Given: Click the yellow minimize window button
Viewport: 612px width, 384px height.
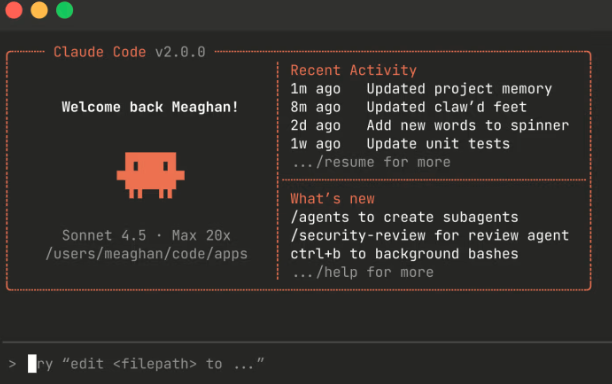Looking at the screenshot, I should [39, 10].
